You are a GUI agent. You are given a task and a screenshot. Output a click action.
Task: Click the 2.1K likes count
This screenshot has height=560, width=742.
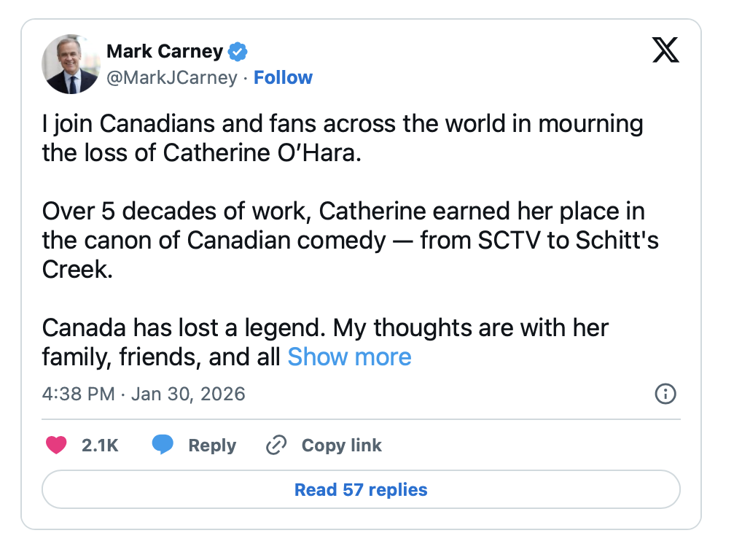[x=100, y=446]
